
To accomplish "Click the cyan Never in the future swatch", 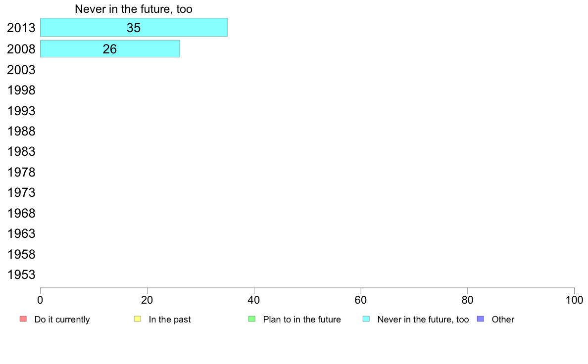I will tap(366, 319).
